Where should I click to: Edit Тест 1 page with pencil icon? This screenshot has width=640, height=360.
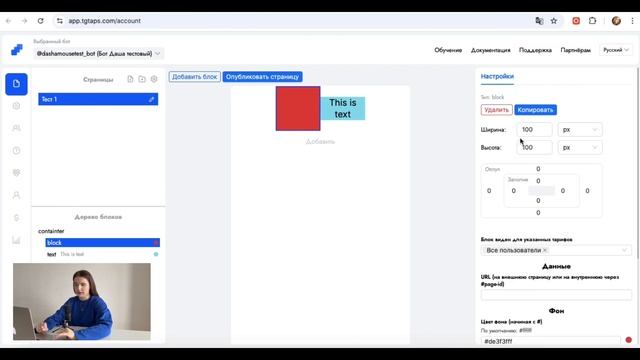151,99
